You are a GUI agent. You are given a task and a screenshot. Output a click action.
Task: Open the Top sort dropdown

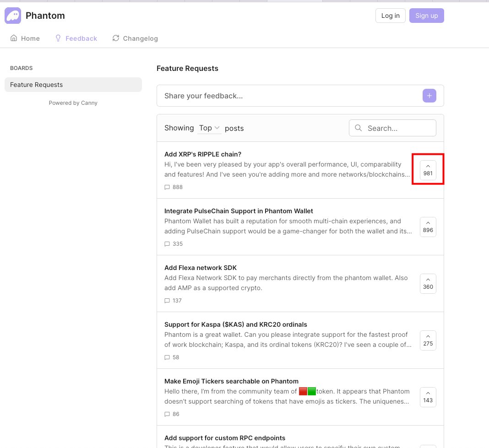209,128
